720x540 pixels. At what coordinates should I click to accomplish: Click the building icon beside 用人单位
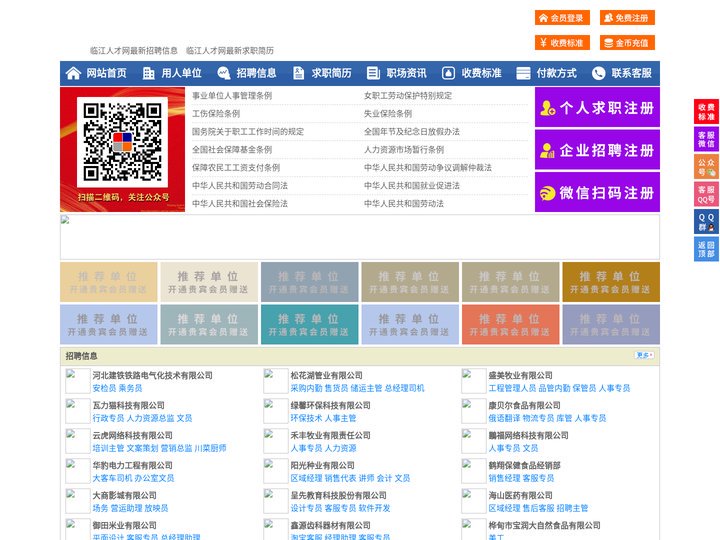(x=148, y=73)
